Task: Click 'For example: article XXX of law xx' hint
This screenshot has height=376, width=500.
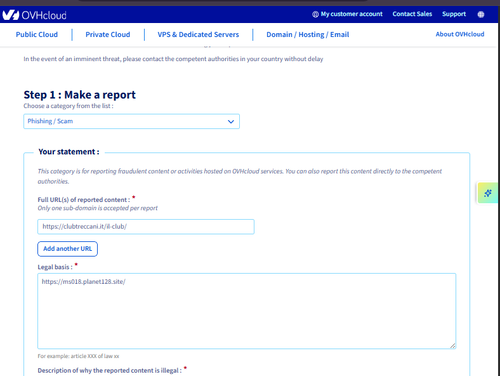Action: click(78, 356)
